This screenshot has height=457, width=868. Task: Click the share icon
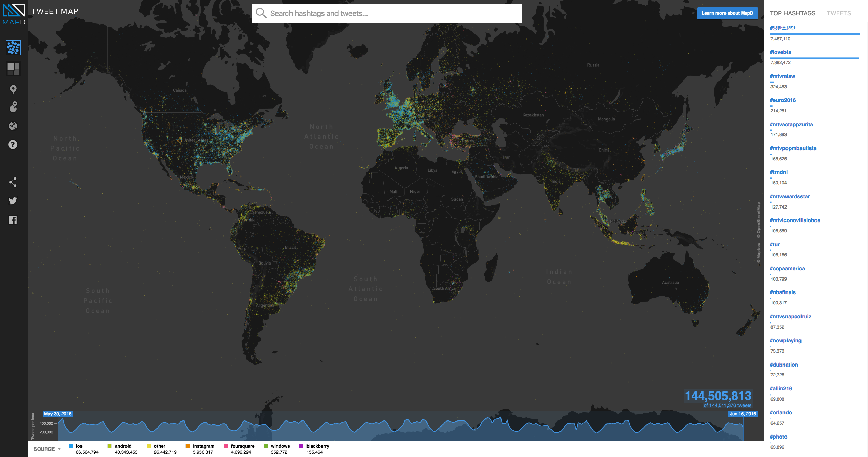point(13,182)
